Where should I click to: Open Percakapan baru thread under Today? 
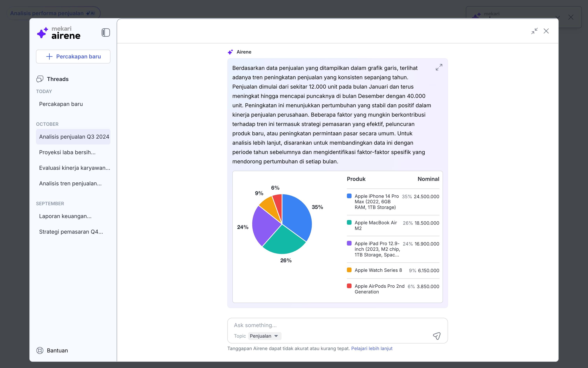[73, 104]
